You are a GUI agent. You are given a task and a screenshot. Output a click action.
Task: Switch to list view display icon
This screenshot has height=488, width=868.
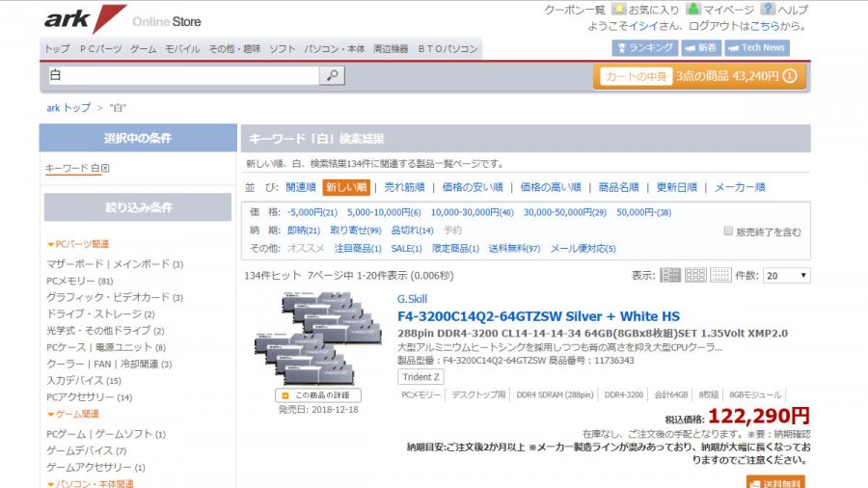[670, 275]
